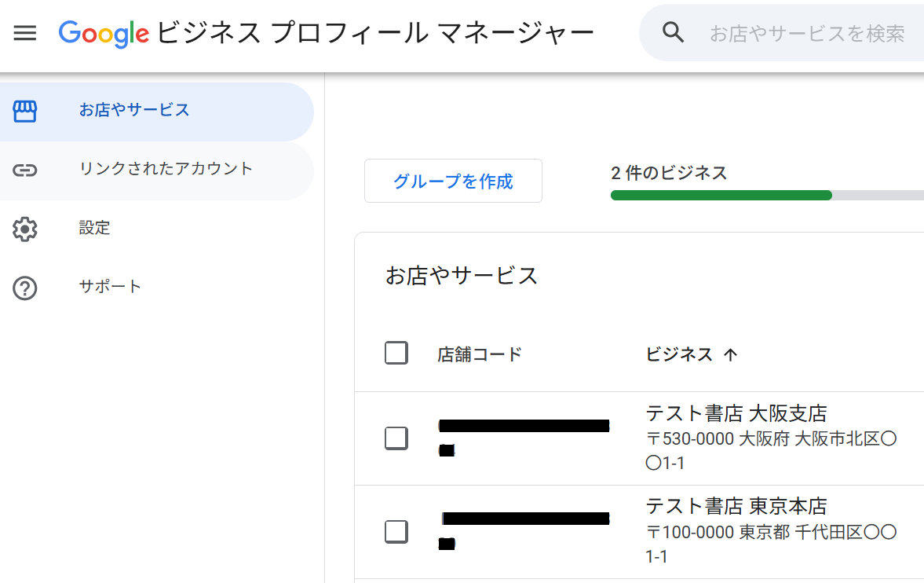Image resolution: width=924 pixels, height=583 pixels.
Task: Open リンクされたアカウント in the sidebar
Action: click(166, 169)
